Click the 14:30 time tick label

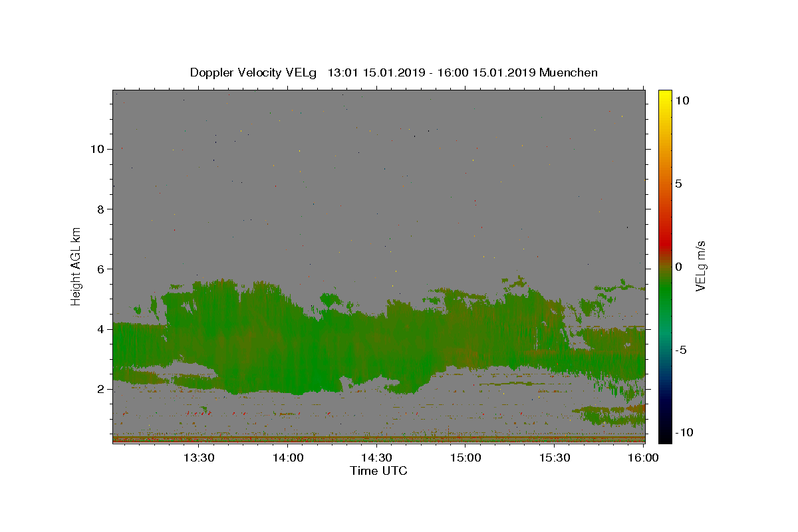(377, 458)
